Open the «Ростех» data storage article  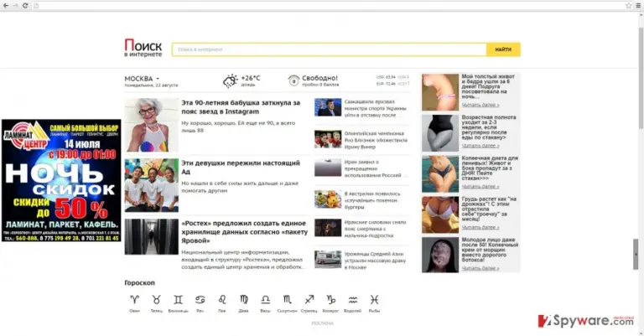point(244,232)
